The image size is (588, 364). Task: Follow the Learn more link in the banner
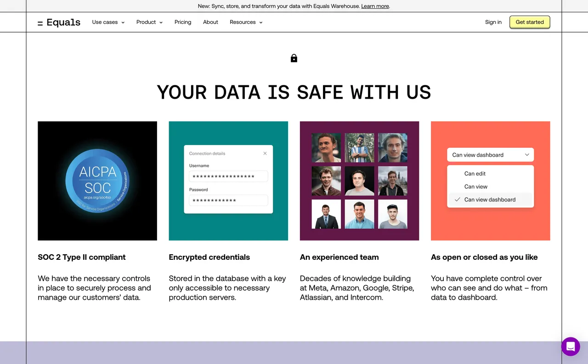375,6
